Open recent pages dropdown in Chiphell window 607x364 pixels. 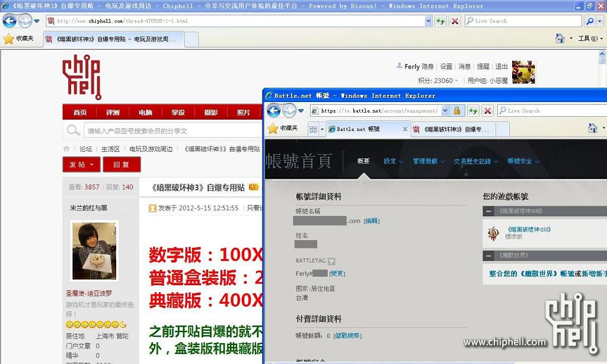pyautogui.click(x=37, y=21)
